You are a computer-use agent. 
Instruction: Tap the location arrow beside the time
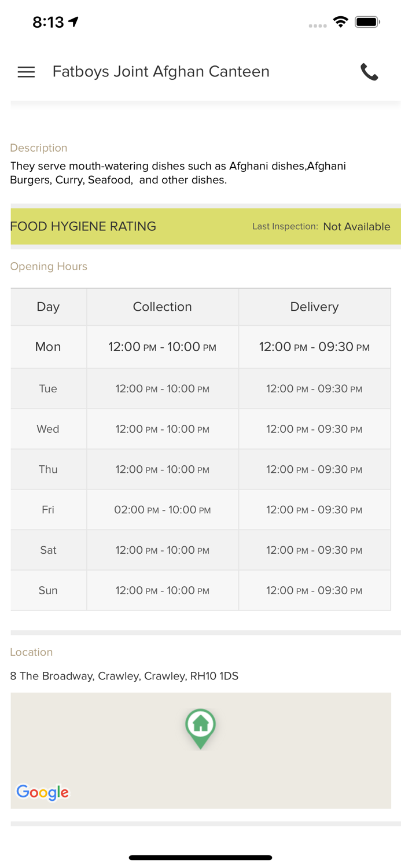[x=73, y=22]
